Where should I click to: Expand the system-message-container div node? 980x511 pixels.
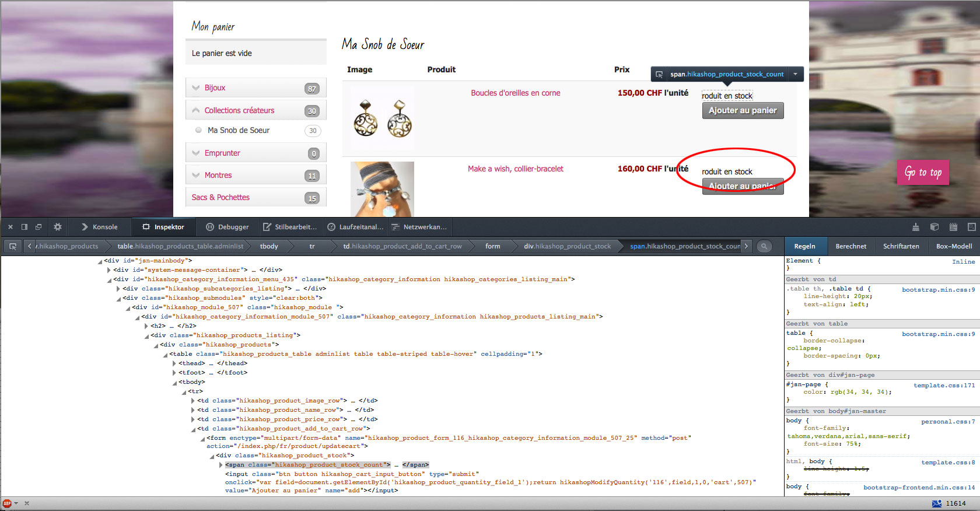click(x=109, y=270)
